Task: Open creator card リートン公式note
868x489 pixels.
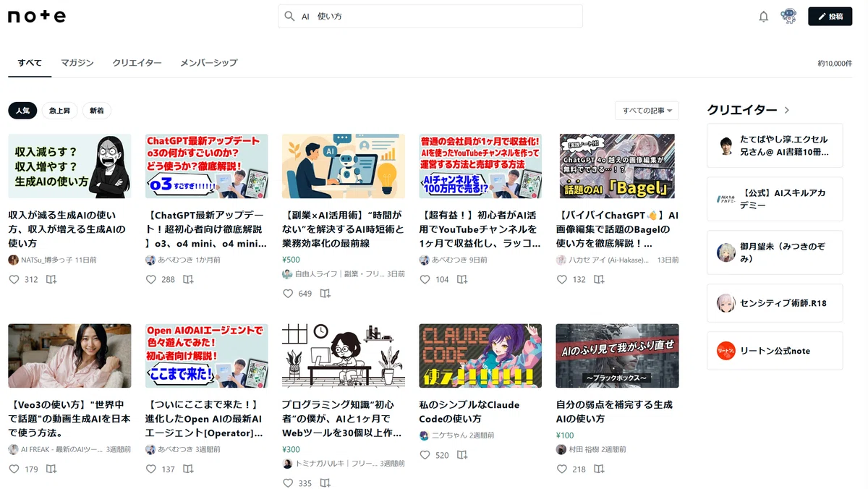Action: coord(775,351)
